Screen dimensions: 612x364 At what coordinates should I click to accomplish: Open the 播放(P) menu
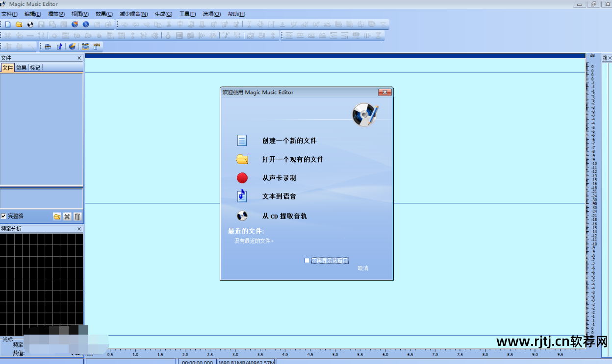coord(56,14)
